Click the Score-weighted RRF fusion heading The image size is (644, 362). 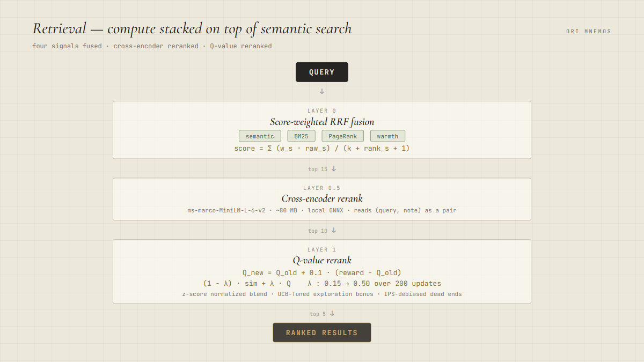(322, 122)
